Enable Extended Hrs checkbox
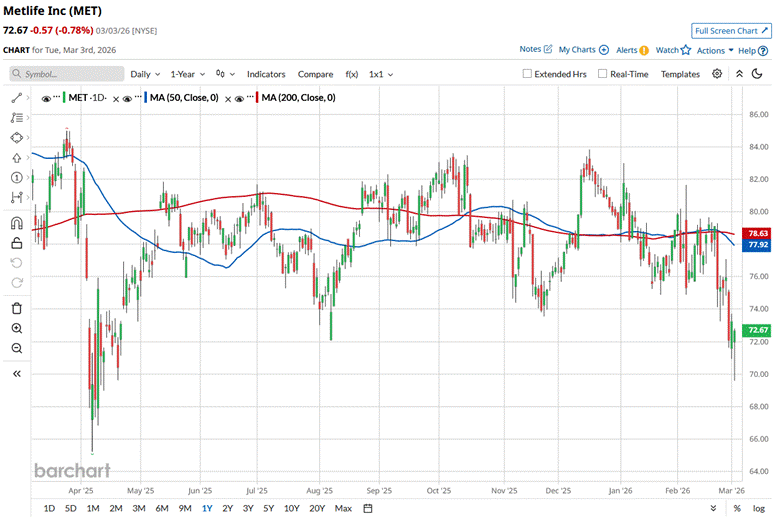 527,74
